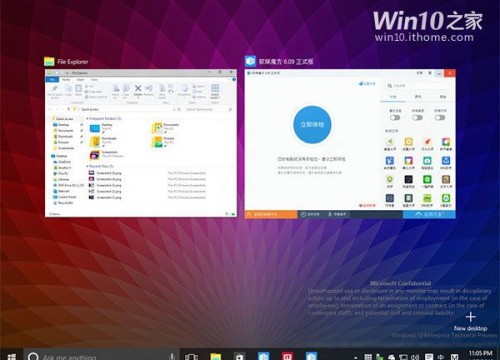Open the teal camera-style tool in 魔方 grid
Screen dimensions: 500x360
tap(427, 161)
